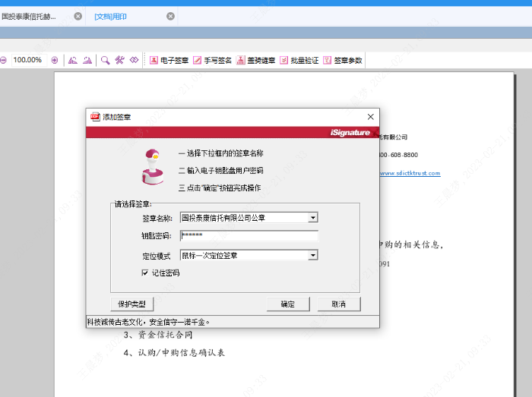Click the zoom out minus icon
The image size is (532, 397).
(3, 60)
